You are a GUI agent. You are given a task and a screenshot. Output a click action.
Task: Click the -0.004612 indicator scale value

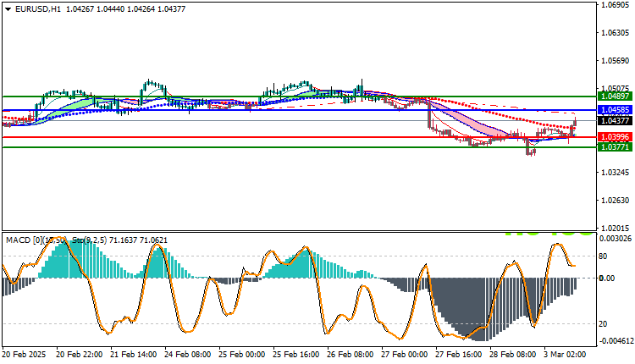616,341
